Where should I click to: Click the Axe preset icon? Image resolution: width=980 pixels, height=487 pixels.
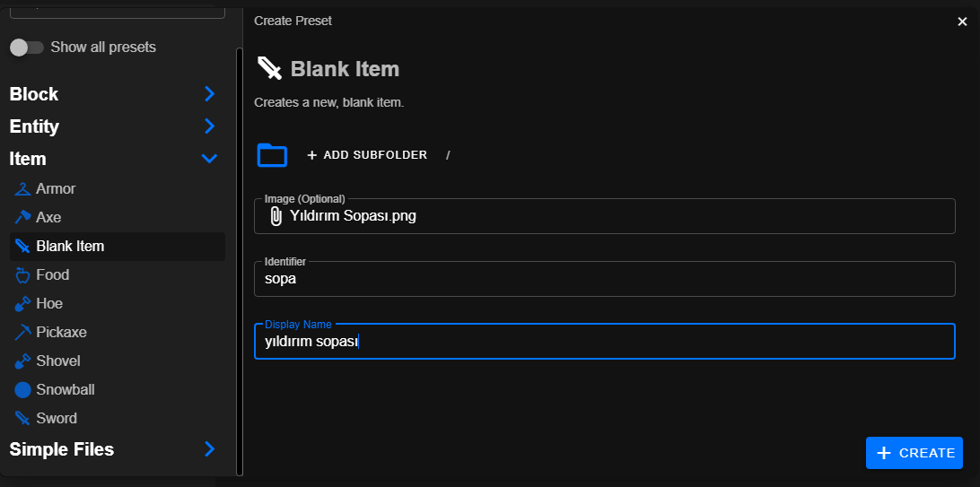(x=22, y=218)
